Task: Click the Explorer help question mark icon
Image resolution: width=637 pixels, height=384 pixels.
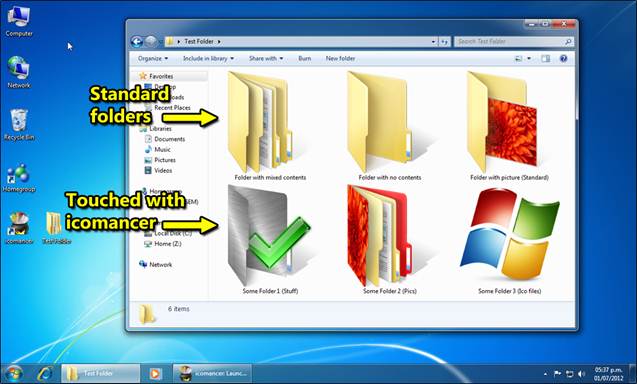Action: [563, 59]
